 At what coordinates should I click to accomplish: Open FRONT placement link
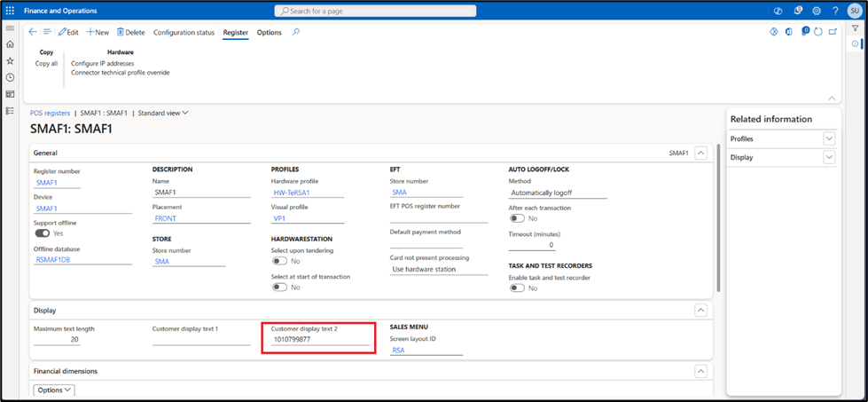click(x=165, y=218)
